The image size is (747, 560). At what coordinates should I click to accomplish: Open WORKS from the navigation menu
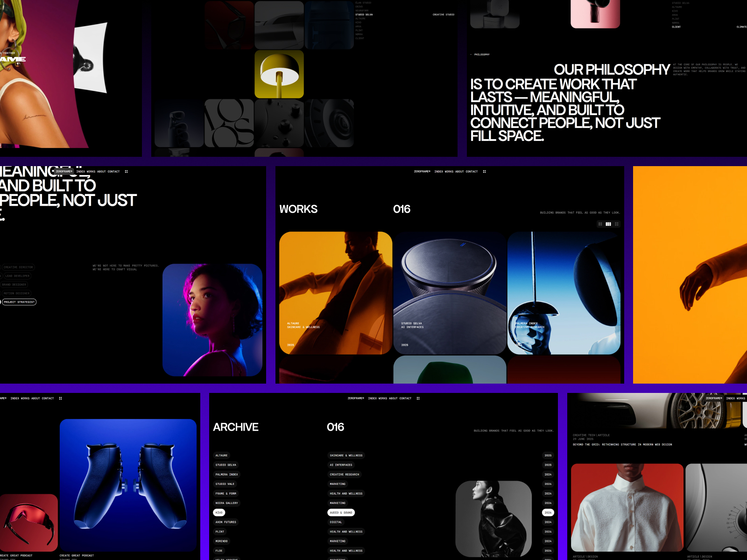449,172
